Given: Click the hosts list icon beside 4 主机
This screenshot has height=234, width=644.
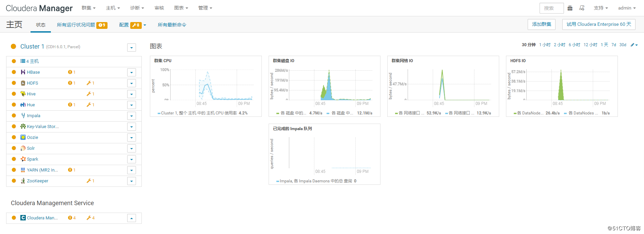Looking at the screenshot, I should click(23, 61).
